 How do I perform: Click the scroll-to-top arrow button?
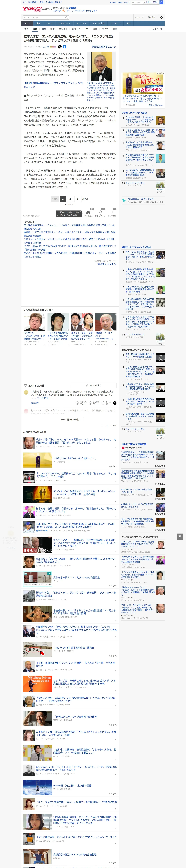[x=180, y=536]
